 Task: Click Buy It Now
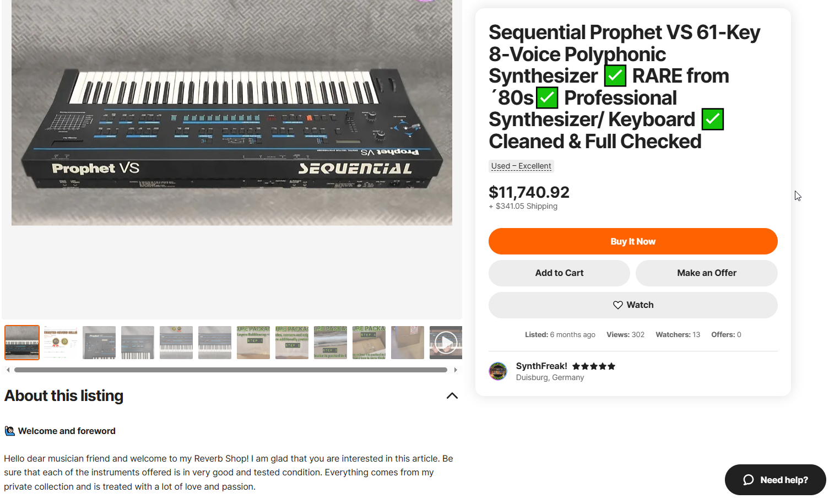pos(633,241)
